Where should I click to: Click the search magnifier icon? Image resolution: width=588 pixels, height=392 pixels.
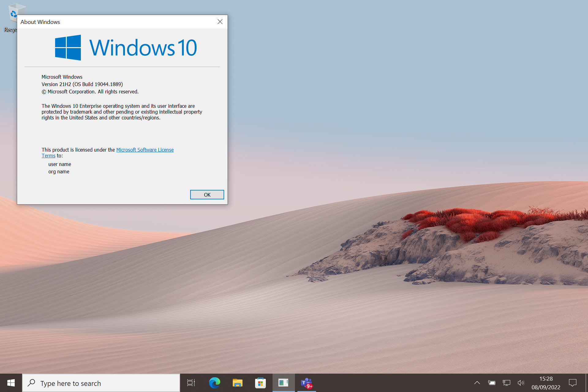tap(32, 383)
